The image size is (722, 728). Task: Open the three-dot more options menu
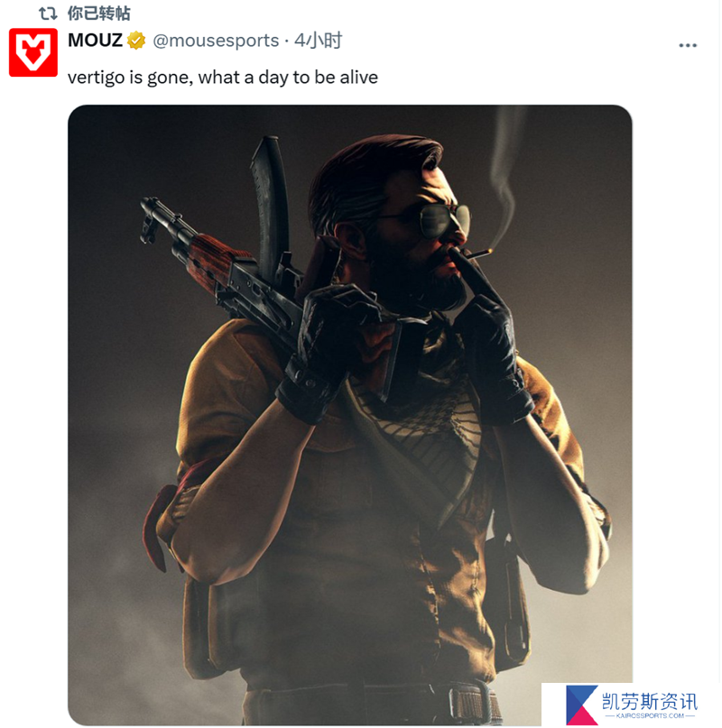tap(688, 45)
